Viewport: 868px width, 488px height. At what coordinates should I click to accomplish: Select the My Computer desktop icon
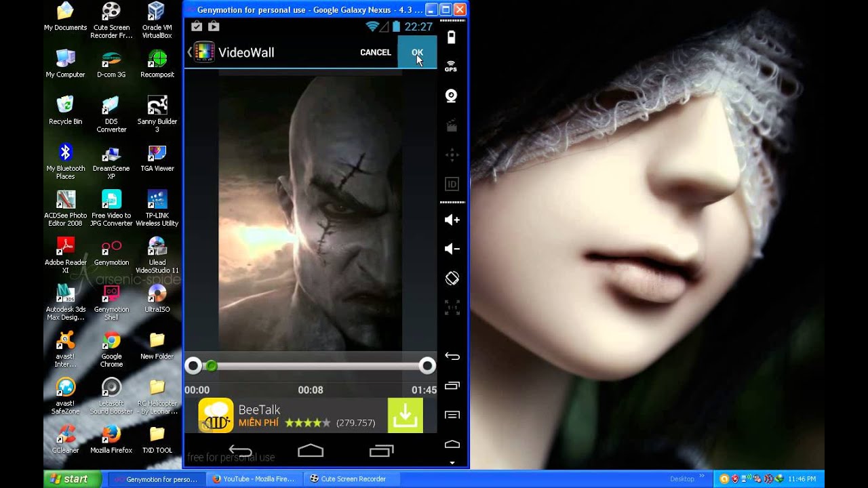(x=65, y=63)
